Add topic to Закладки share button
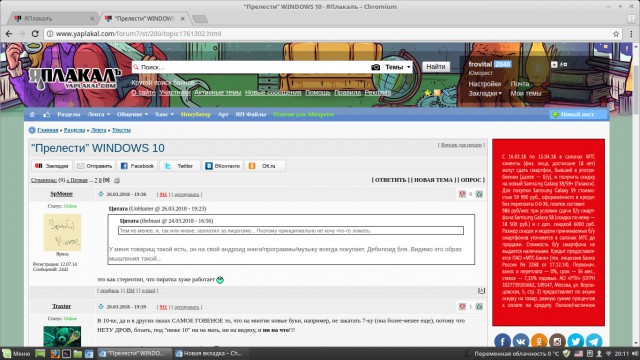Viewport: 640px width, 360px height. pyautogui.click(x=52, y=166)
